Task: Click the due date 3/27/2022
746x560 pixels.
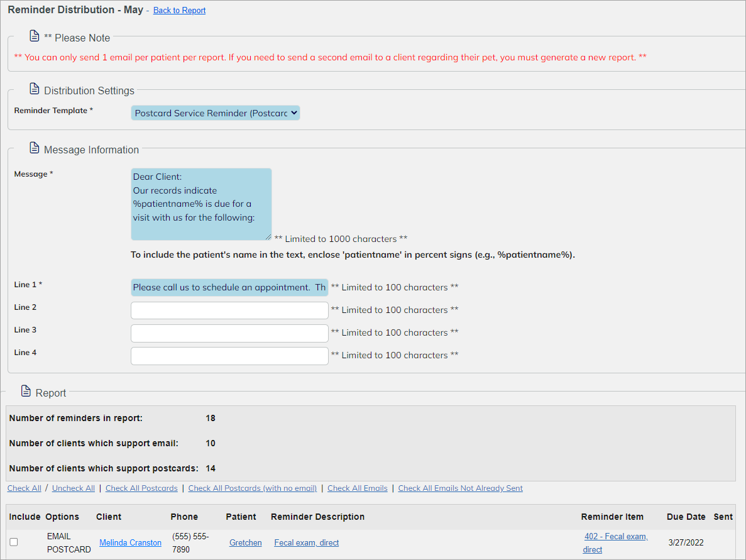Action: click(686, 543)
